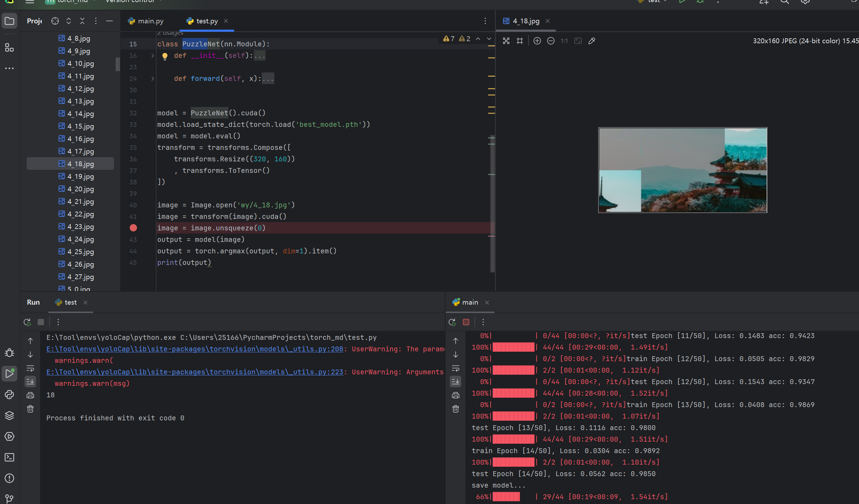The image size is (859, 504).
Task: Expand folded forward body ellipsis
Action: [x=268, y=79]
